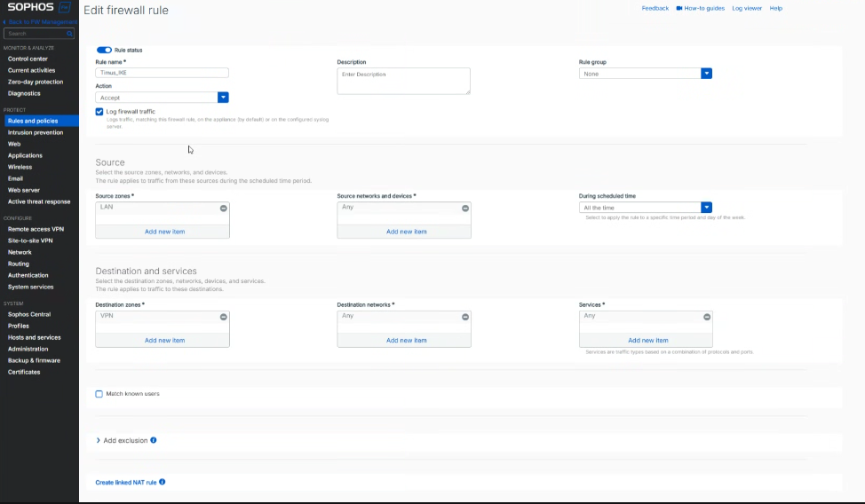Open System services

tap(31, 287)
